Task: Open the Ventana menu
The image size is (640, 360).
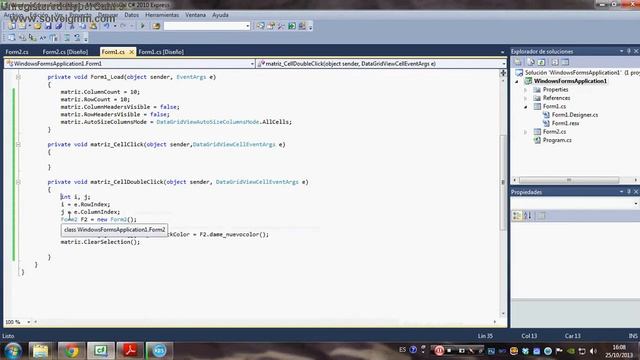Action: pyautogui.click(x=196, y=15)
